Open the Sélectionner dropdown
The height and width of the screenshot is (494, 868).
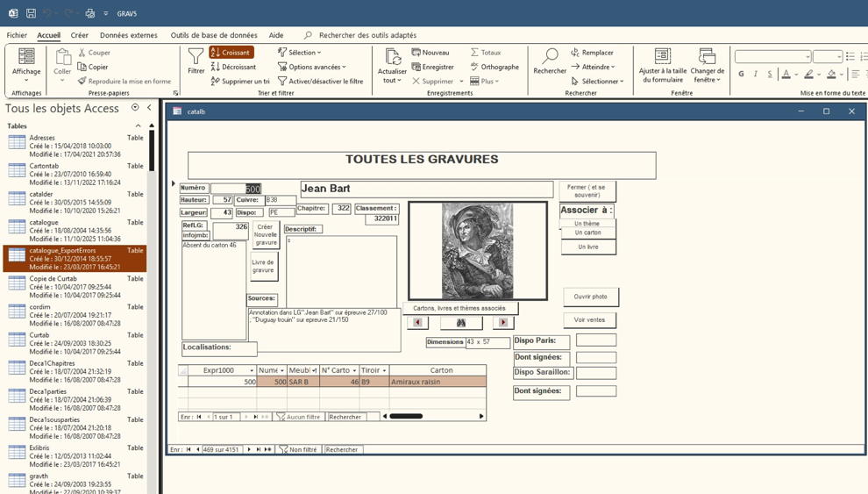[x=597, y=82]
